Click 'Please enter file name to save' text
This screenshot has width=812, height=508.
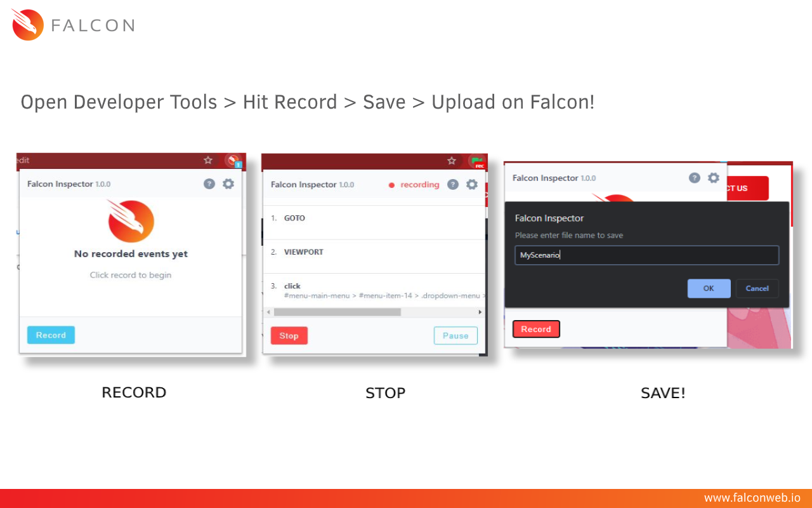(569, 235)
